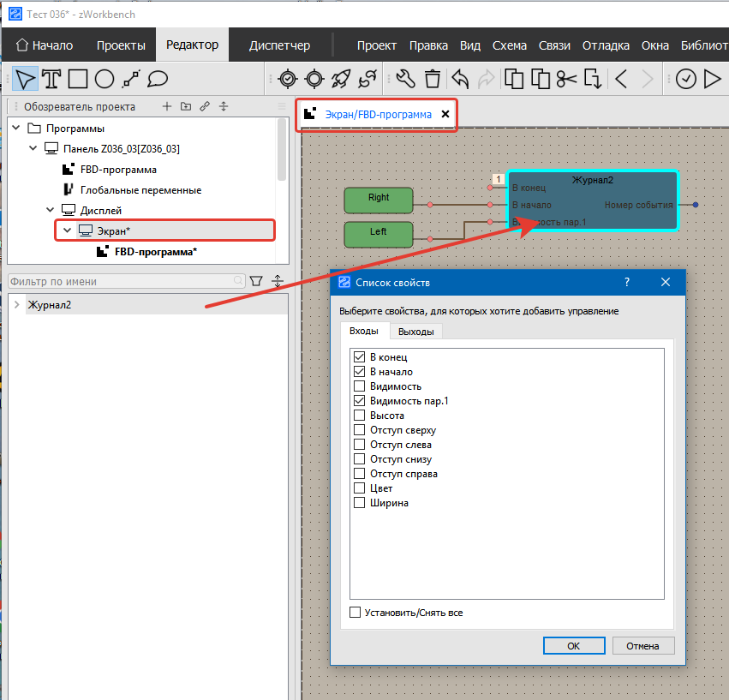729x700 pixels.
Task: Click the 'Фильтр по имени' search field
Action: point(120,281)
